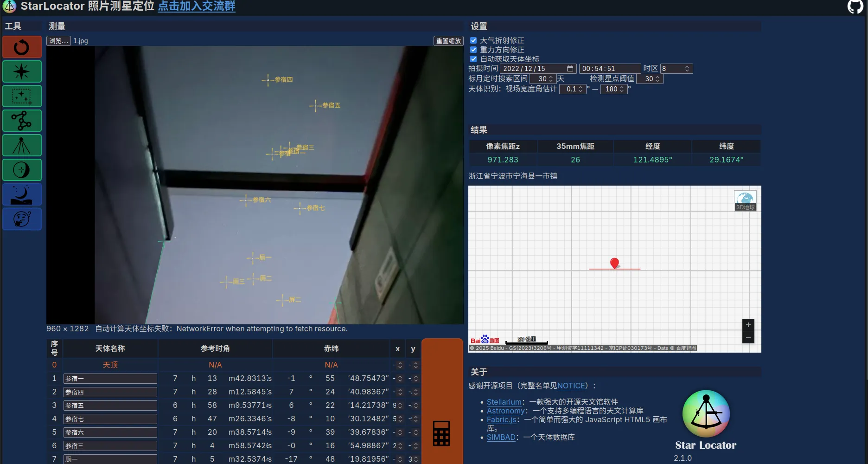Click the 点击加入交流群 link

tap(197, 6)
